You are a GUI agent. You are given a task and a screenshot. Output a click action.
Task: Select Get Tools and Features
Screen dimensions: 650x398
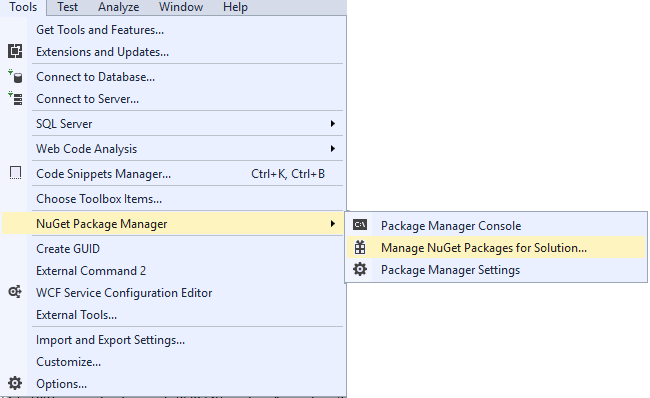pyautogui.click(x=100, y=30)
